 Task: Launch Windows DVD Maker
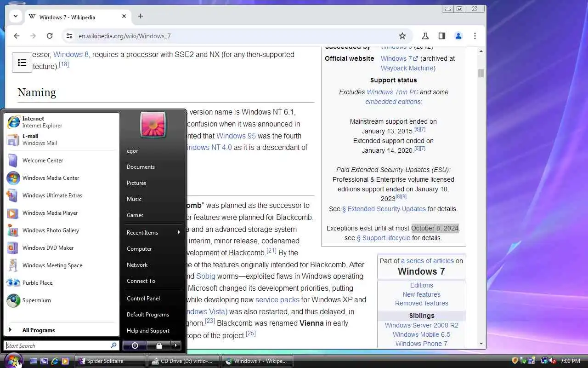coord(62,248)
